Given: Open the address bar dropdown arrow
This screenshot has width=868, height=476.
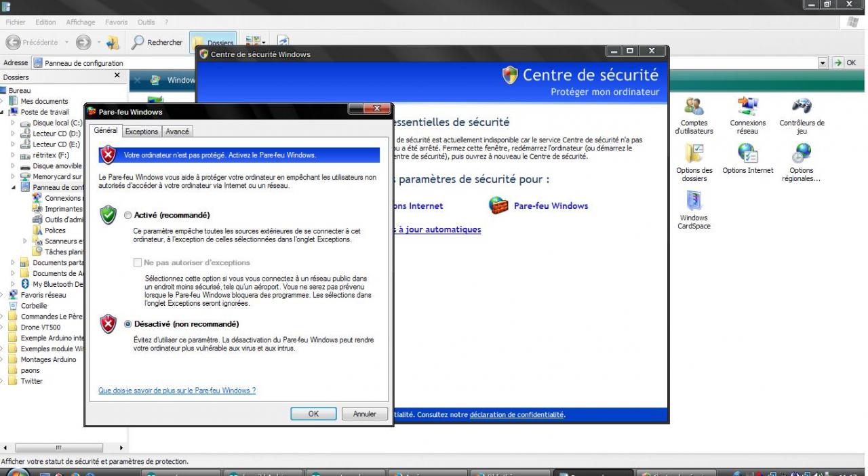Looking at the screenshot, I should pyautogui.click(x=824, y=63).
